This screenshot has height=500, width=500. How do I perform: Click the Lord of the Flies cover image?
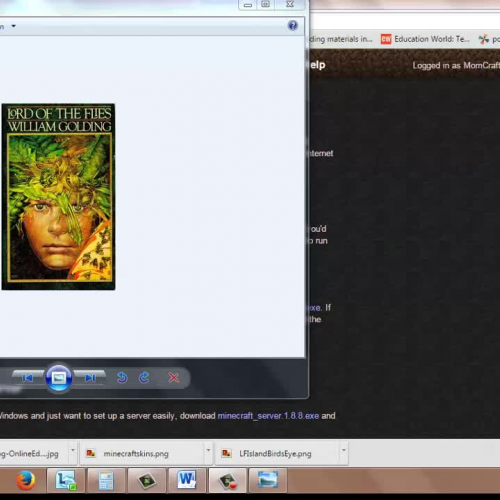tap(58, 197)
